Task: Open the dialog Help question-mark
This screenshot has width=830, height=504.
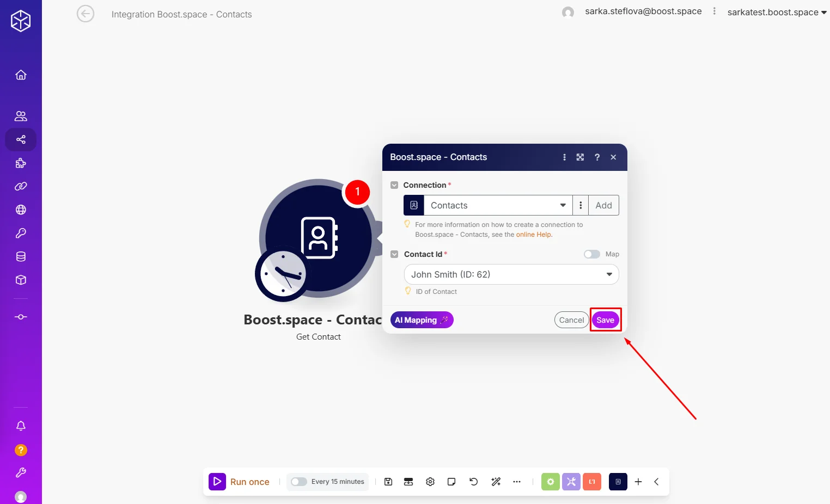Action: 597,157
